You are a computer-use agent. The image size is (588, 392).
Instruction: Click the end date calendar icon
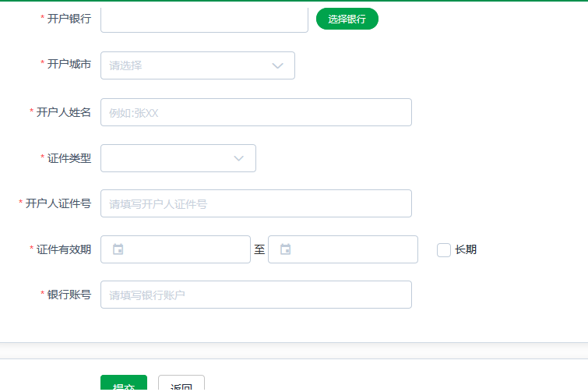click(286, 249)
